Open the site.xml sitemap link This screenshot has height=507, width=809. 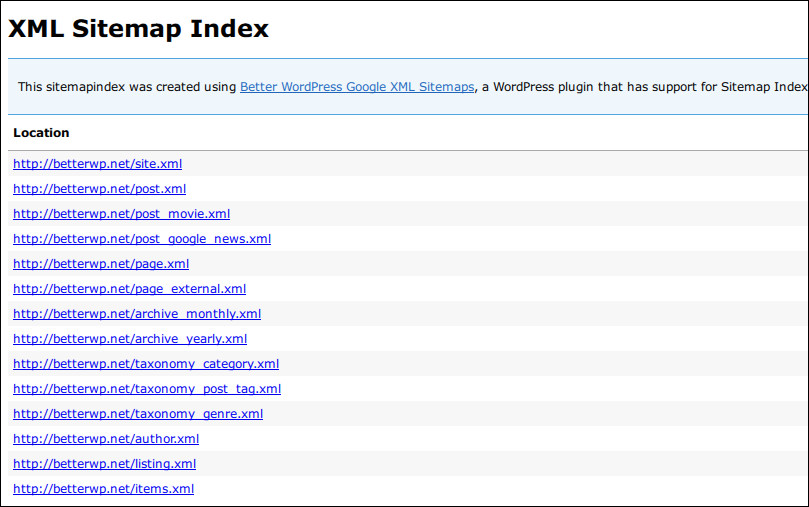point(97,164)
